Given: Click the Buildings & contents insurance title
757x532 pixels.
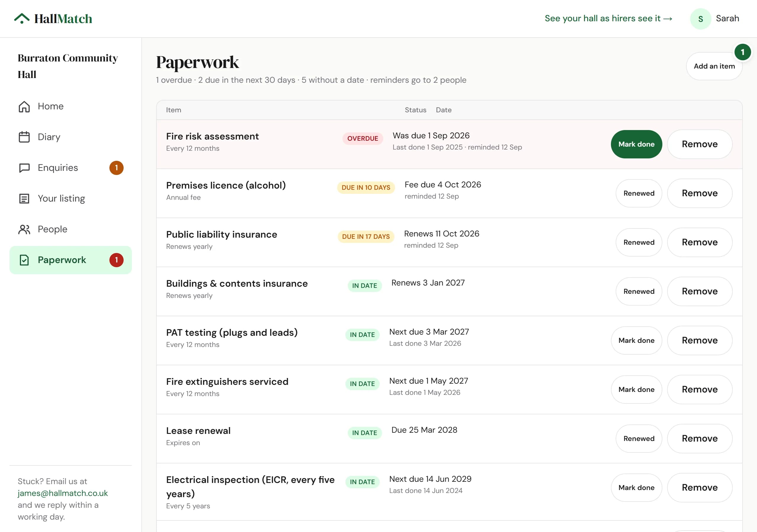Looking at the screenshot, I should 237,284.
